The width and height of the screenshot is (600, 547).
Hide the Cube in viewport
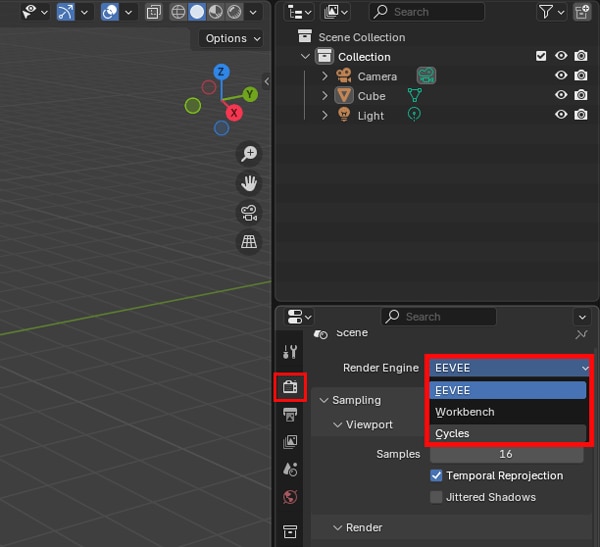[561, 96]
